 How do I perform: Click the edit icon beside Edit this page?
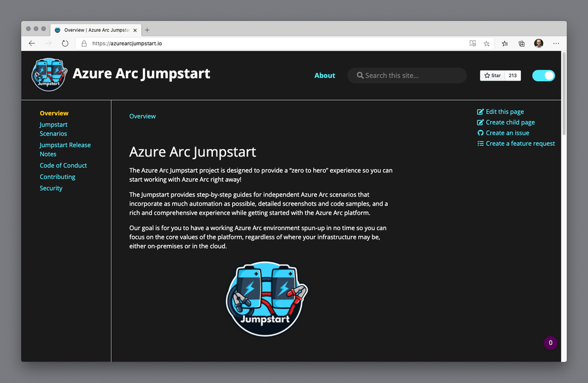pos(480,112)
